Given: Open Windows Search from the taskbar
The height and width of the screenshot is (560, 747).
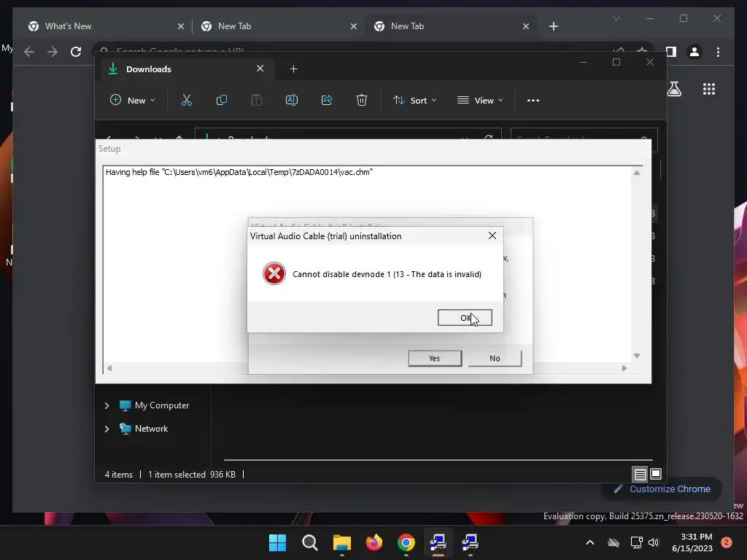Looking at the screenshot, I should 309,542.
